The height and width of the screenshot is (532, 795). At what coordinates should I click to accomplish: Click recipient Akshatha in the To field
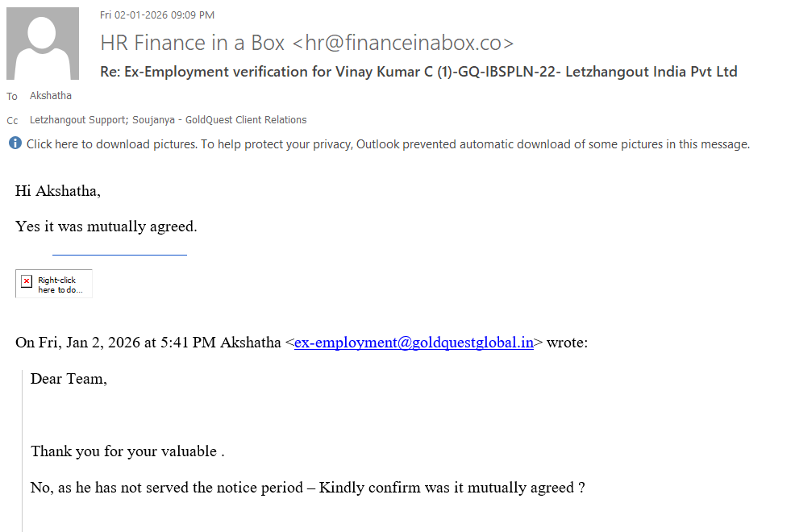tap(51, 96)
